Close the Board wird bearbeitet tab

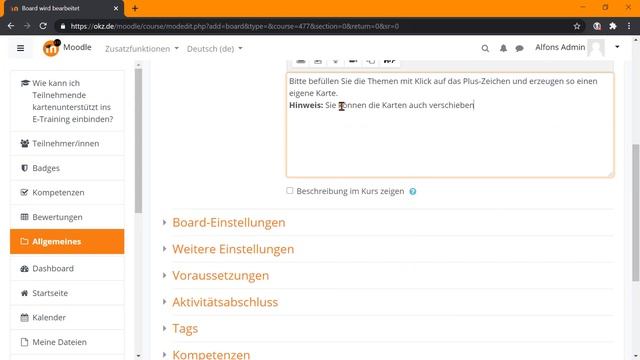[x=116, y=8]
